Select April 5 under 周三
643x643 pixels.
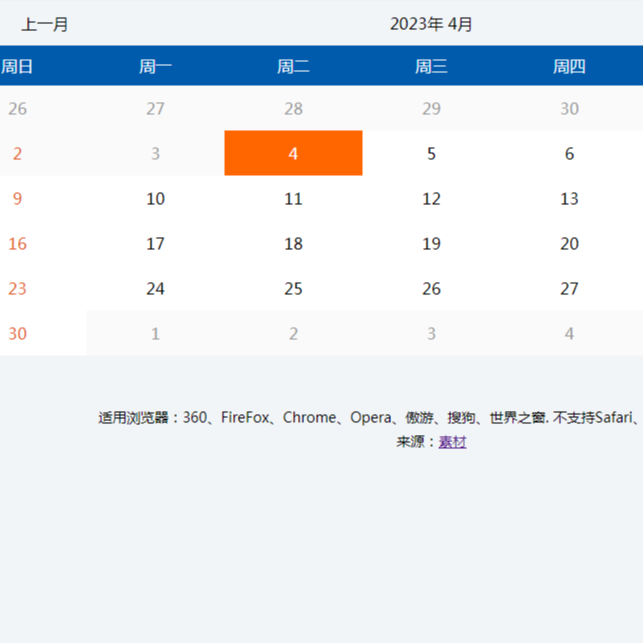pos(431,153)
